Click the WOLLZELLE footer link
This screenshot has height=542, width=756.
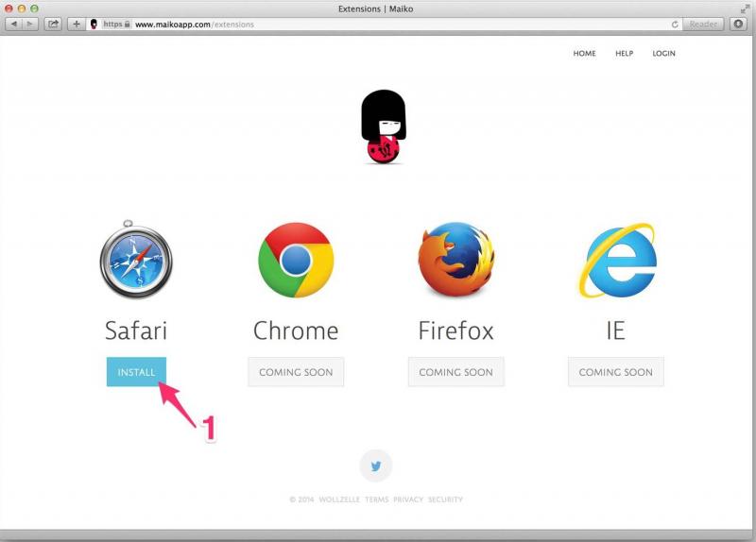339,500
